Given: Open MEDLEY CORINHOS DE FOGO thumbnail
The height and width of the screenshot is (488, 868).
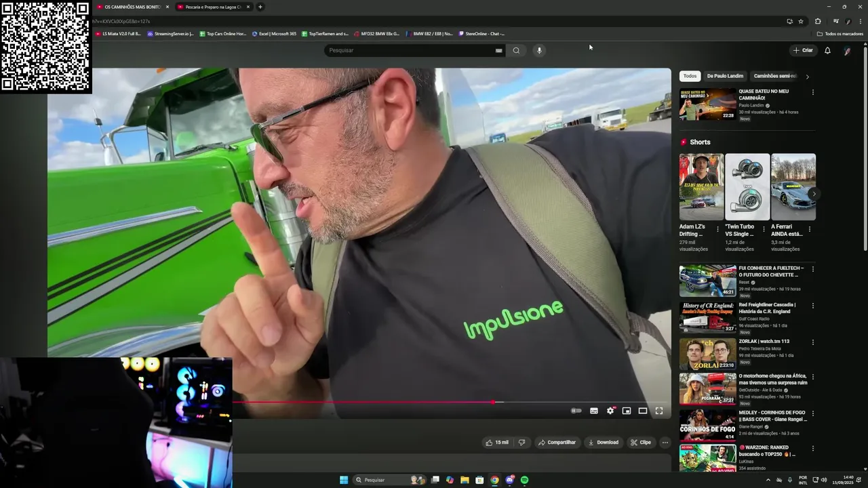Looking at the screenshot, I should (707, 425).
